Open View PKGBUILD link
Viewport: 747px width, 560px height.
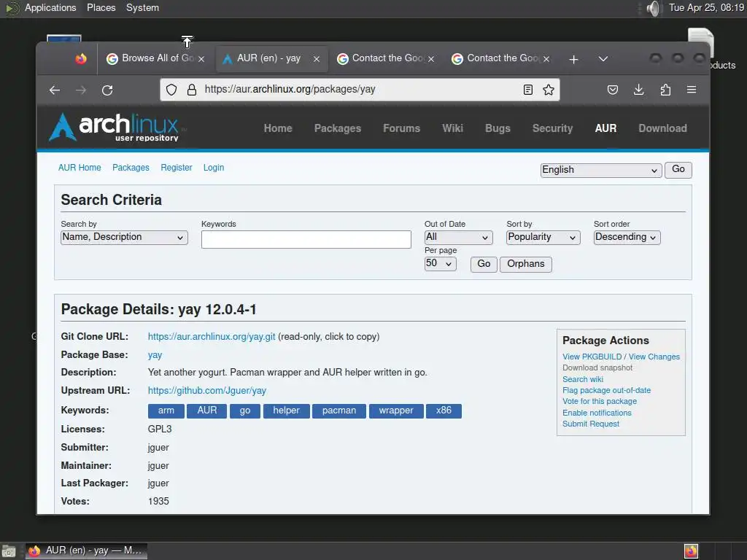click(592, 357)
